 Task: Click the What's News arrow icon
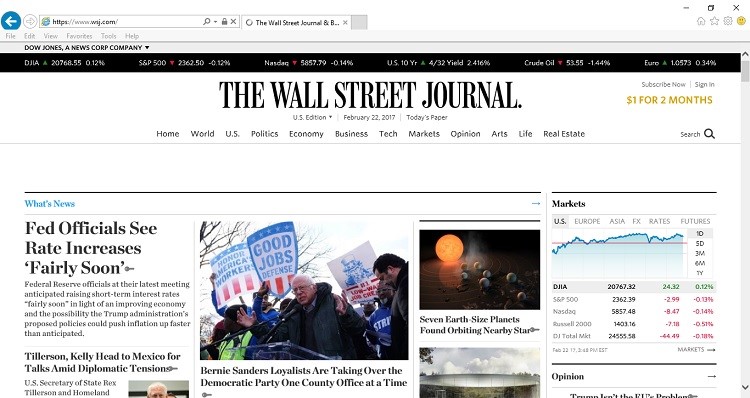click(x=536, y=204)
